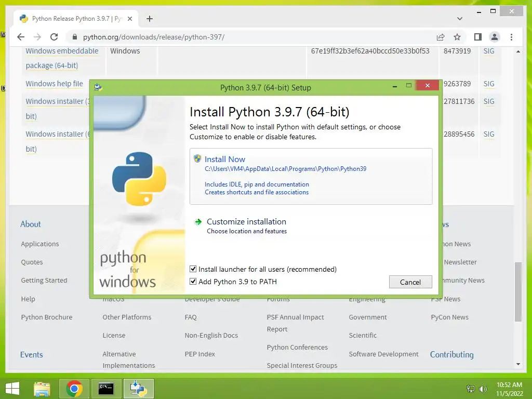Open Quotes footer link
Screen dimensions: 532x399
[x=32, y=262]
